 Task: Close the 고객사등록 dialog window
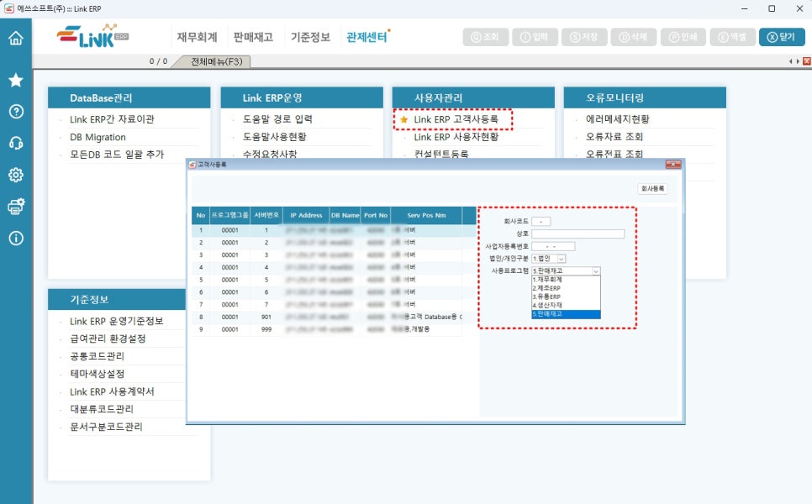pyautogui.click(x=673, y=165)
